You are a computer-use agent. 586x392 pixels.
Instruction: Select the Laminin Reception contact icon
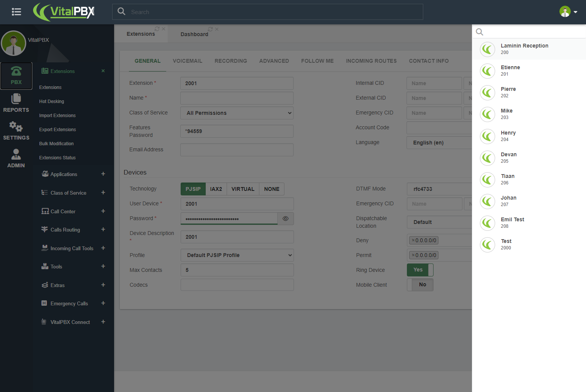(x=487, y=49)
